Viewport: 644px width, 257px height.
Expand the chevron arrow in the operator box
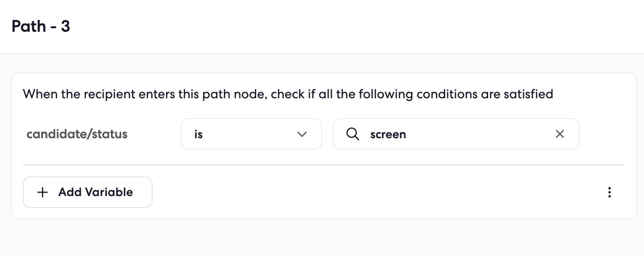pyautogui.click(x=302, y=134)
